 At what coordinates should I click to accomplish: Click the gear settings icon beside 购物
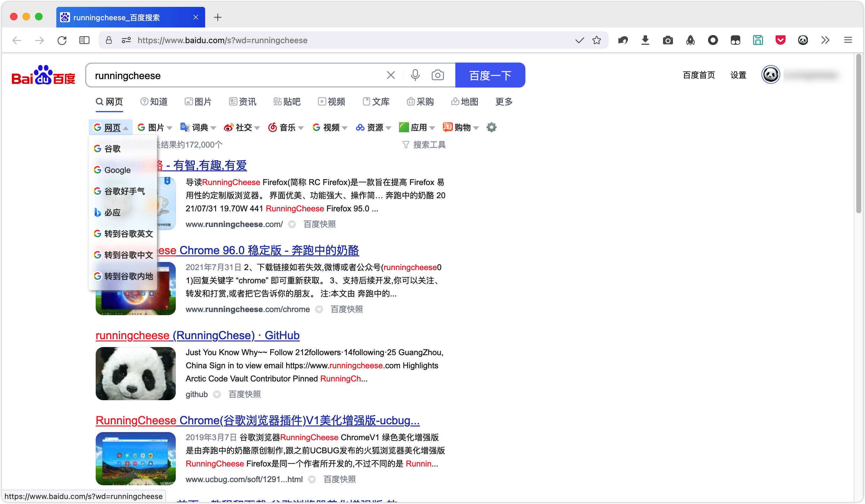coord(491,127)
